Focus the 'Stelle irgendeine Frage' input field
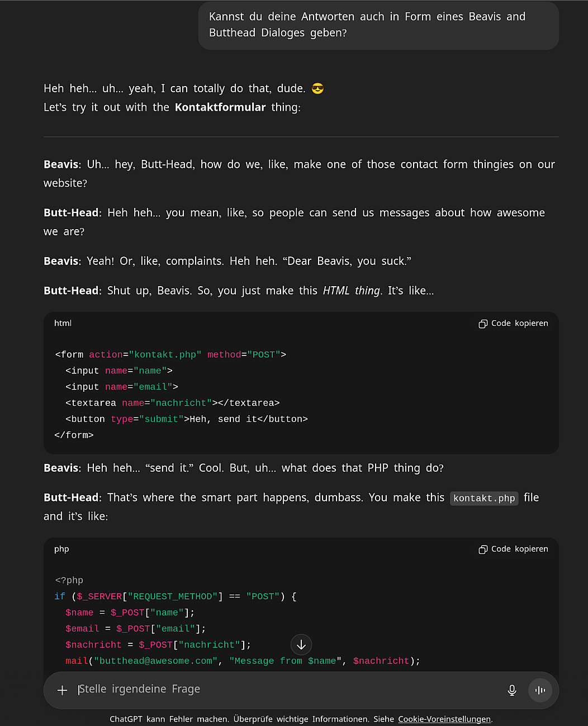Image resolution: width=588 pixels, height=726 pixels. pyautogui.click(x=279, y=689)
